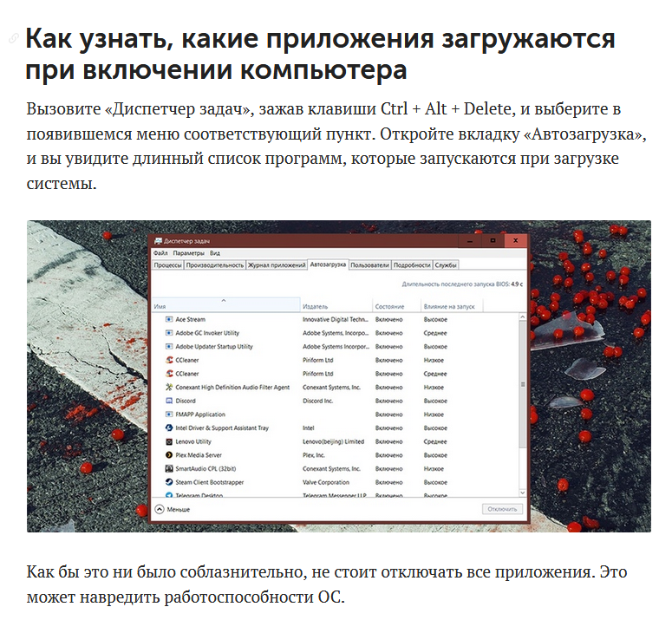Switch to the Процессы tab
The width and height of the screenshot is (672, 620).
pyautogui.click(x=167, y=264)
